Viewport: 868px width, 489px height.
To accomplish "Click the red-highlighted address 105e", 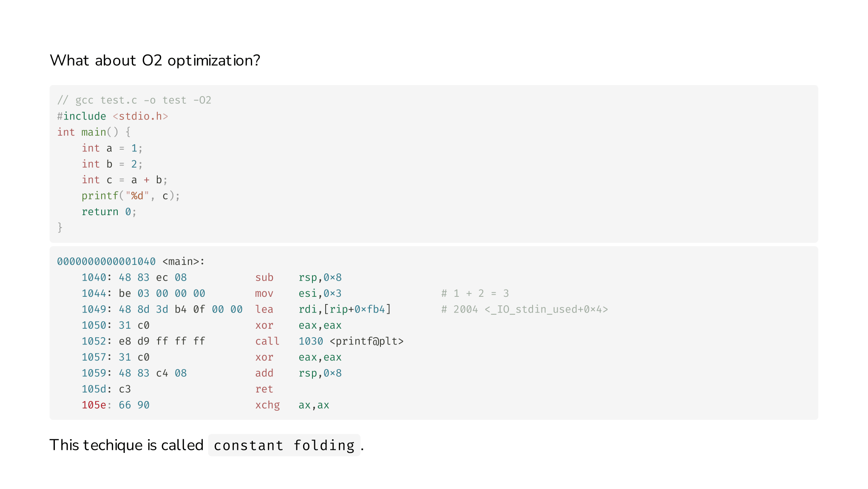I will click(x=94, y=405).
